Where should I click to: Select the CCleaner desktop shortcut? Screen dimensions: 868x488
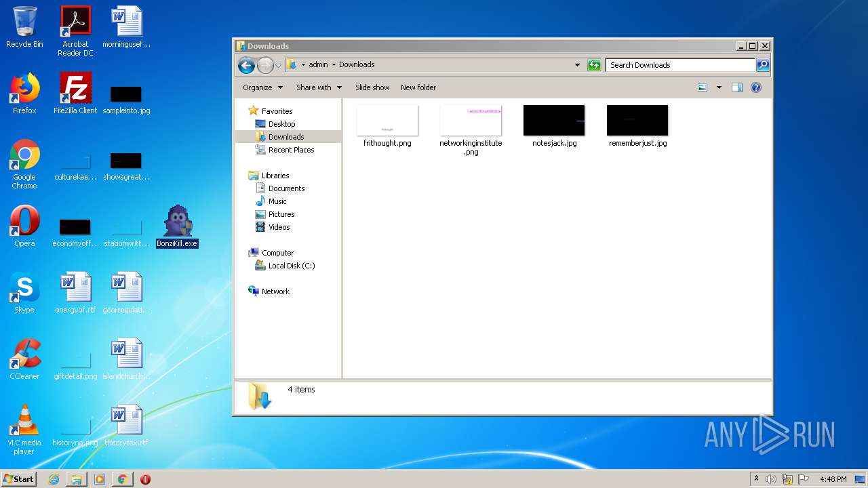click(24, 359)
